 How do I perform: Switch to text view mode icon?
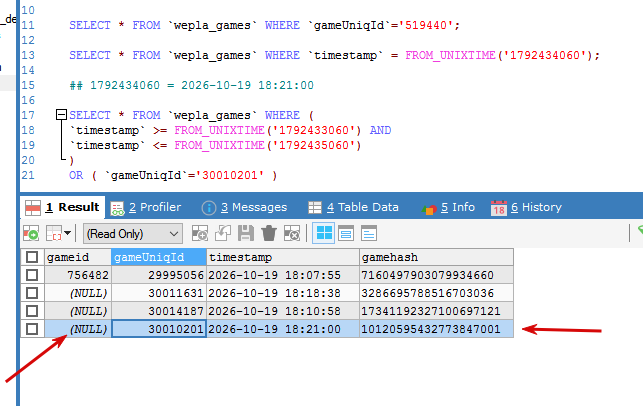click(x=369, y=233)
